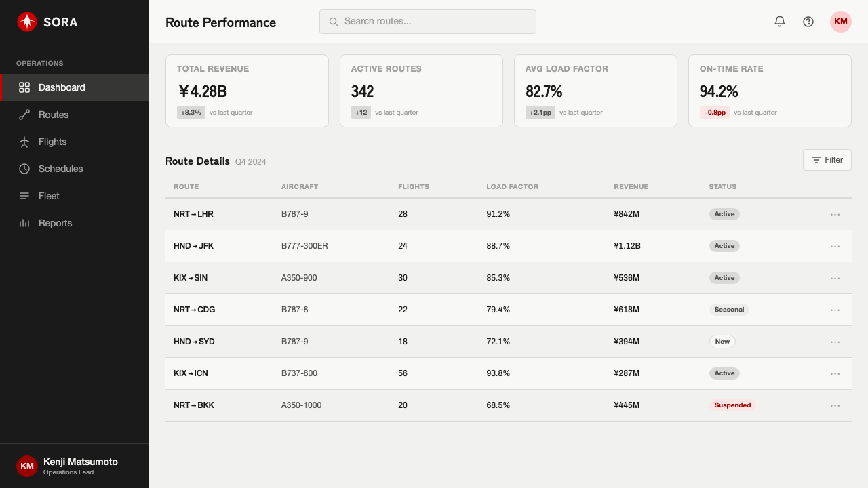
Task: Sort by the Revenue column header
Action: point(631,187)
